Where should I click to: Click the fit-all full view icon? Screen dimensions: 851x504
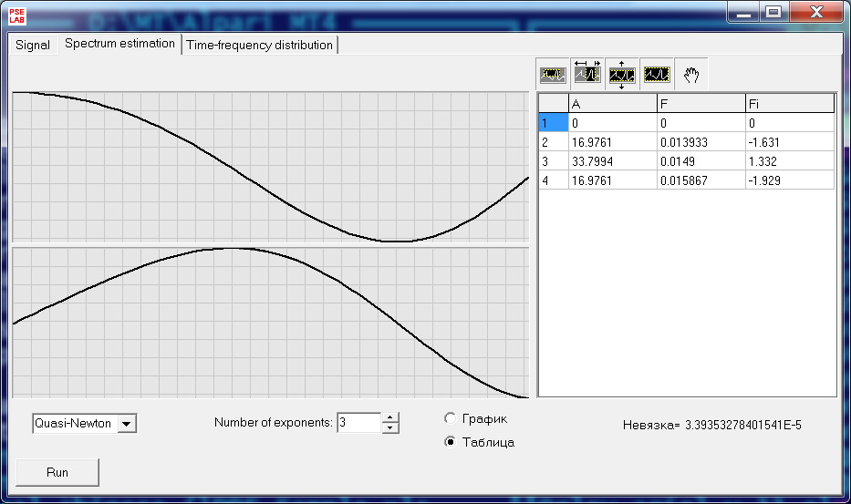tap(657, 75)
